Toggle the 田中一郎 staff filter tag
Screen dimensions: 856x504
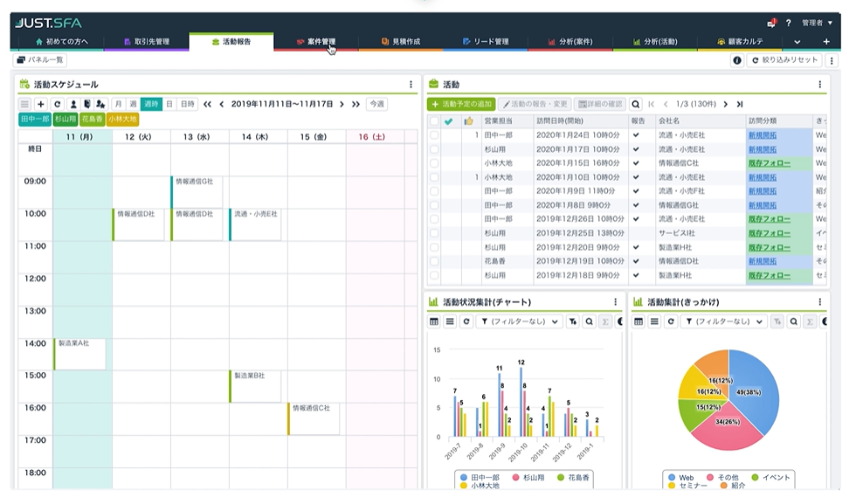click(35, 119)
